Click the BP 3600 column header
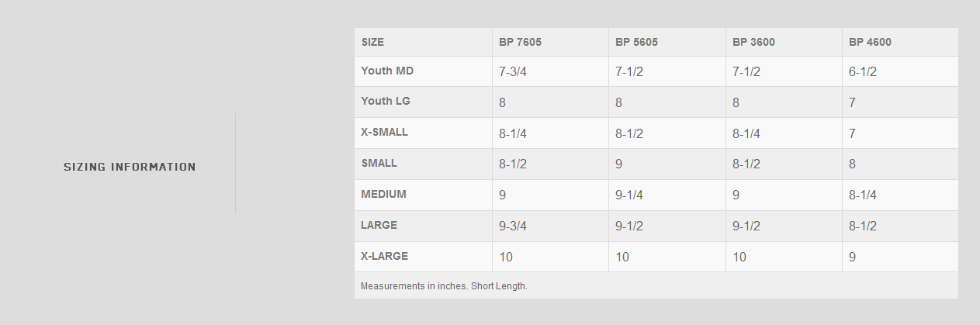This screenshot has width=980, height=325. [x=753, y=43]
